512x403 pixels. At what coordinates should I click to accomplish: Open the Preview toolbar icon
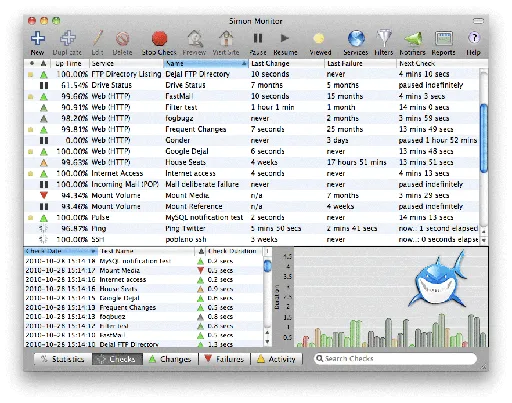pos(195,38)
